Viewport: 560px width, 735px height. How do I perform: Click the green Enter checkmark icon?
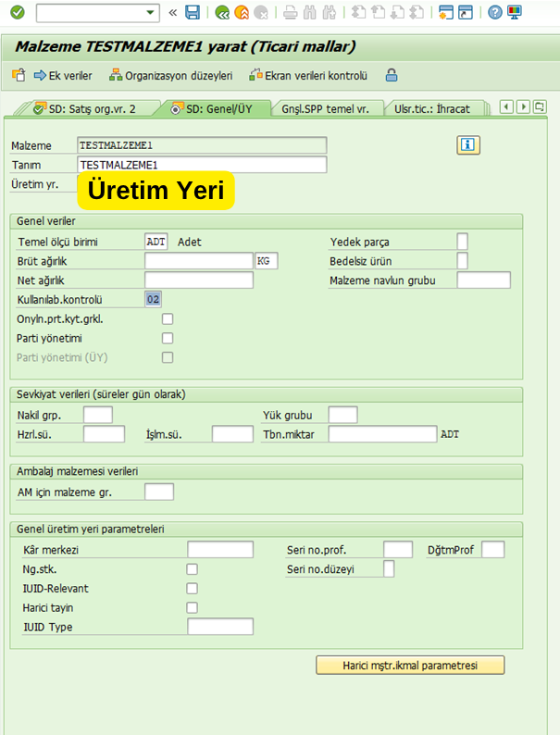pyautogui.click(x=17, y=13)
